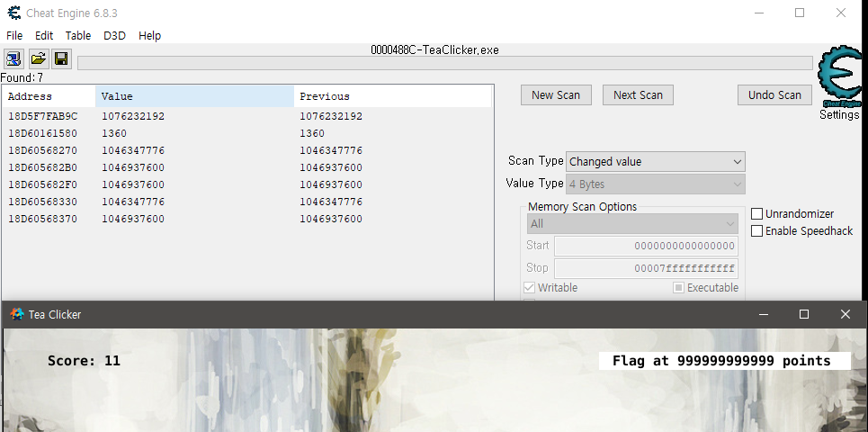868x432 pixels.
Task: Click the Score: 11 text in Tea Clicker
Action: (84, 361)
